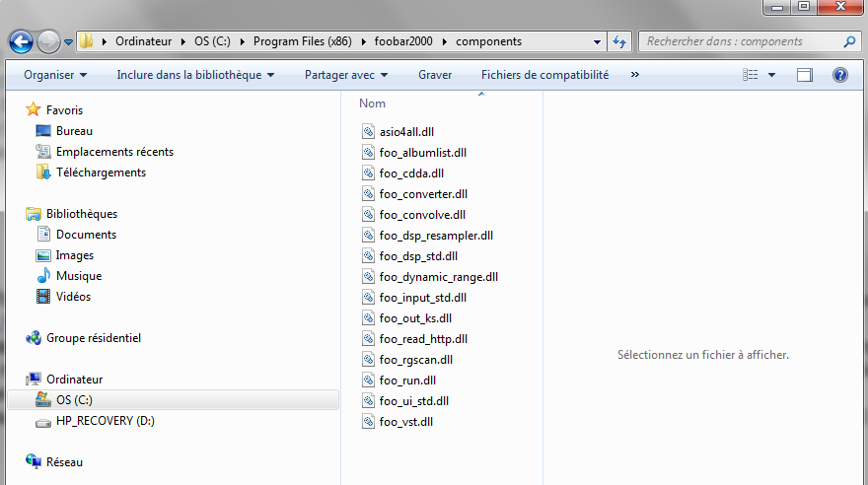This screenshot has height=485, width=868.
Task: Select Bibliothèques in the navigation pane
Action: [x=81, y=214]
